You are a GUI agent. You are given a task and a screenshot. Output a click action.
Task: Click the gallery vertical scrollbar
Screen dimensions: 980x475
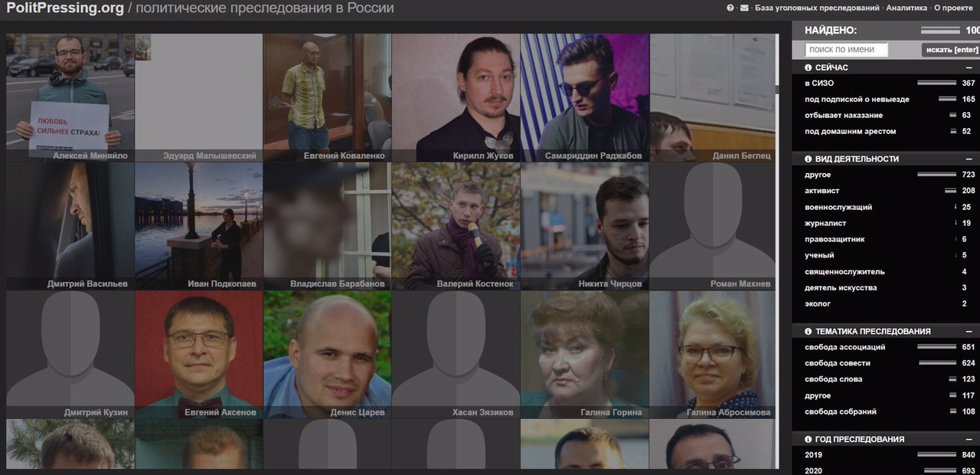click(x=778, y=251)
